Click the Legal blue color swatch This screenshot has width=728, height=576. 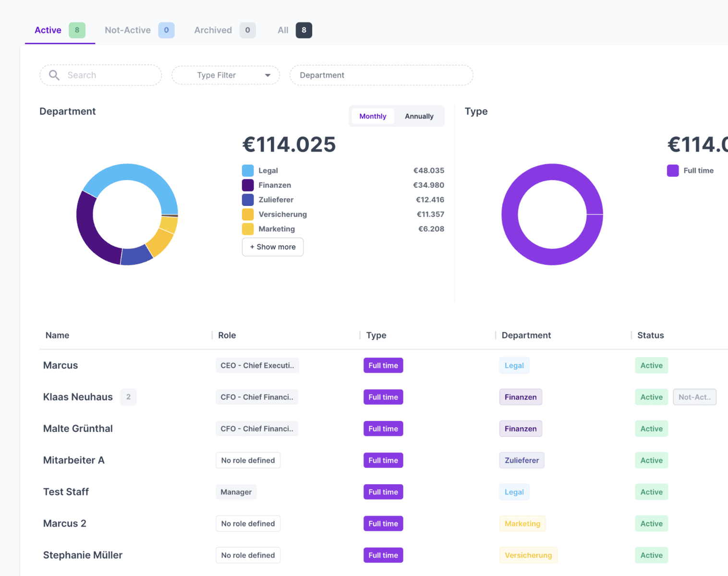248,170
